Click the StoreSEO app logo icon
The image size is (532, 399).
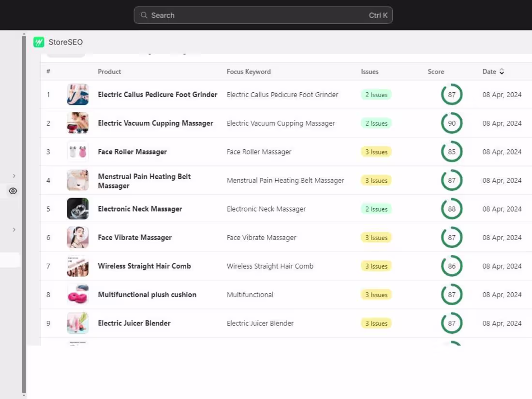[x=39, y=42]
